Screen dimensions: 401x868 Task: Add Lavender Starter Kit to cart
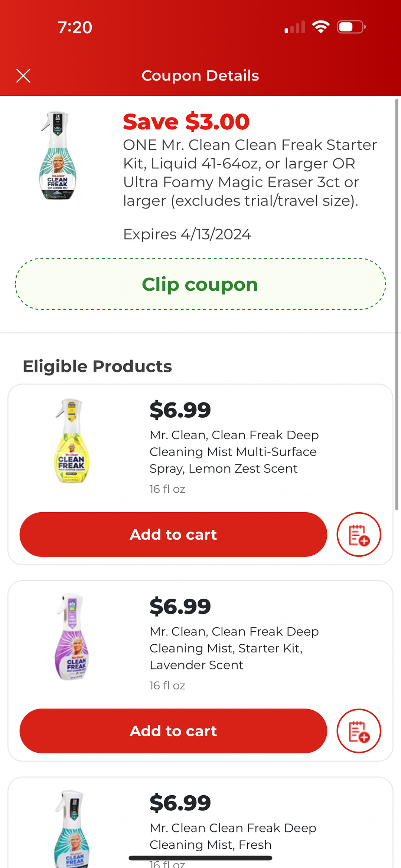point(173,731)
